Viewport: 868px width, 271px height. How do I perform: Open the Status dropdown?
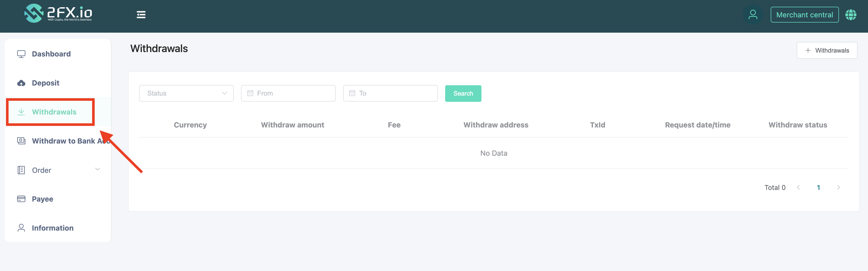(186, 93)
